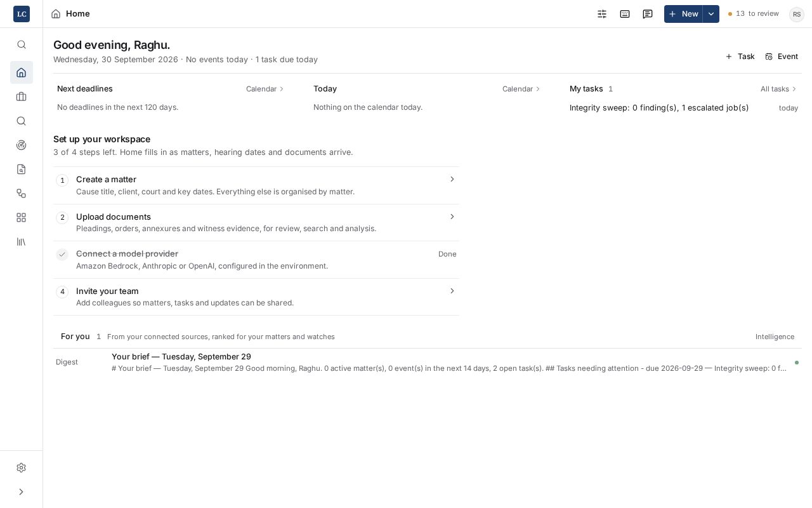Click the sliders customize icon in header
Viewport: 812px width, 508px height.
(x=602, y=14)
